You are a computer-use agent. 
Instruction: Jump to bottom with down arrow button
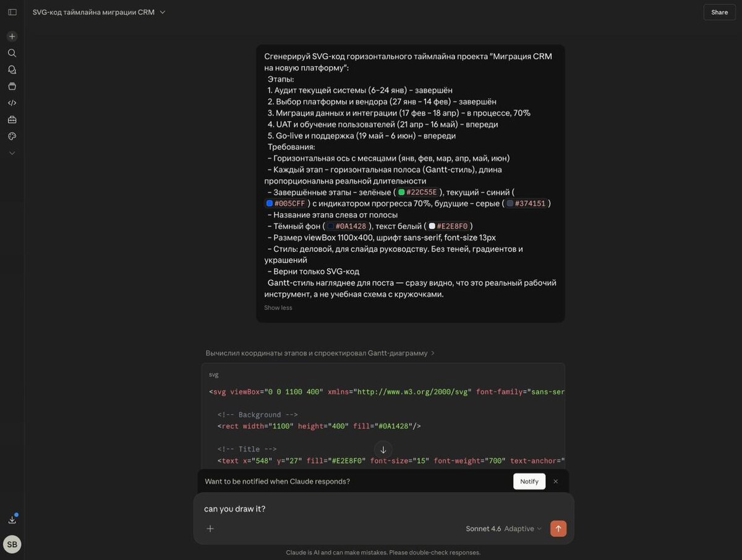coord(383,450)
